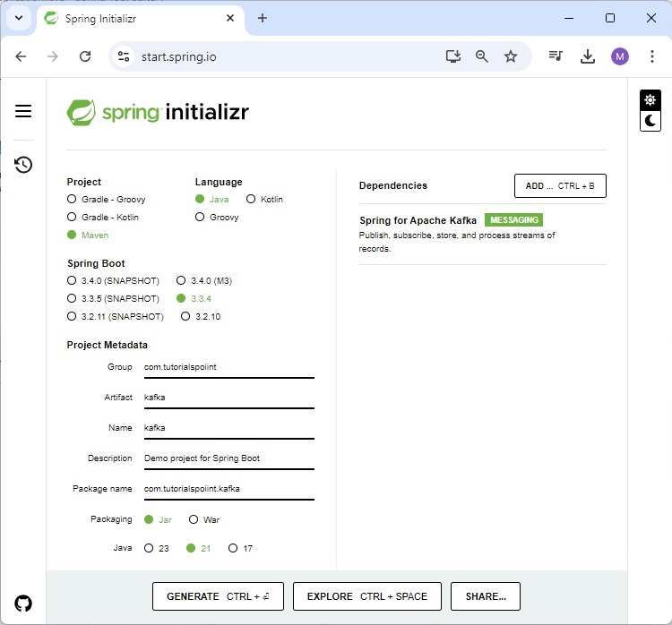The width and height of the screenshot is (672, 625).
Task: Select Gradle - Kotlin project
Action: pos(103,218)
